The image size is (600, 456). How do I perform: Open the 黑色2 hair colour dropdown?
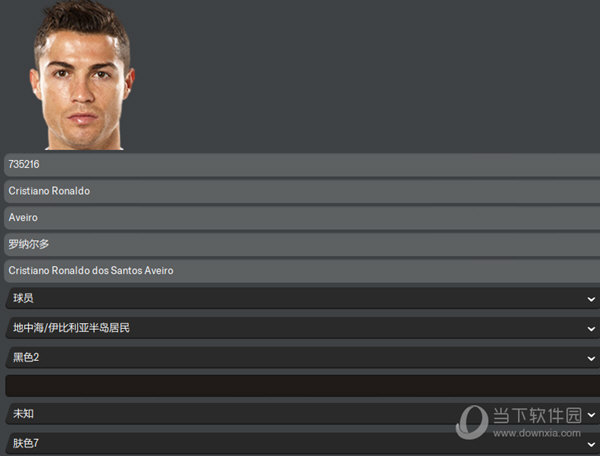302,358
